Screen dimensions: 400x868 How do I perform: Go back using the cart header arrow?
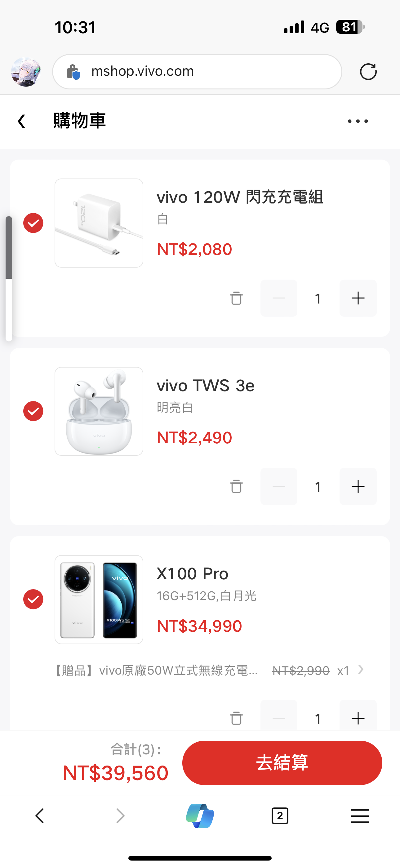pyautogui.click(x=22, y=121)
